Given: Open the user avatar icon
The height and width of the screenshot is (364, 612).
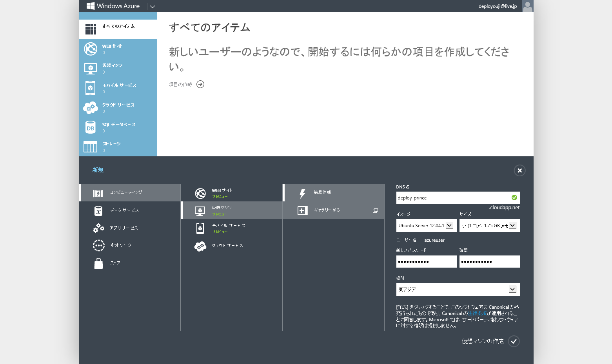Looking at the screenshot, I should pos(528,6).
